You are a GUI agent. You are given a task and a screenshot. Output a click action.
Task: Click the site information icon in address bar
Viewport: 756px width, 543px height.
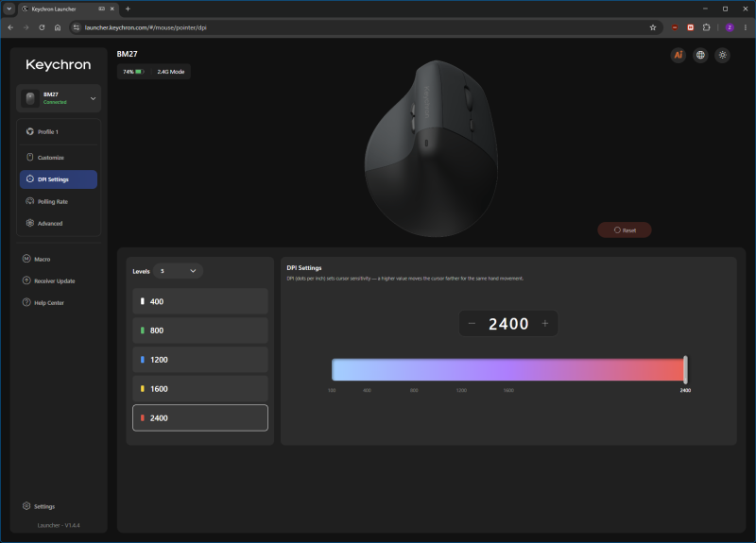point(77,27)
